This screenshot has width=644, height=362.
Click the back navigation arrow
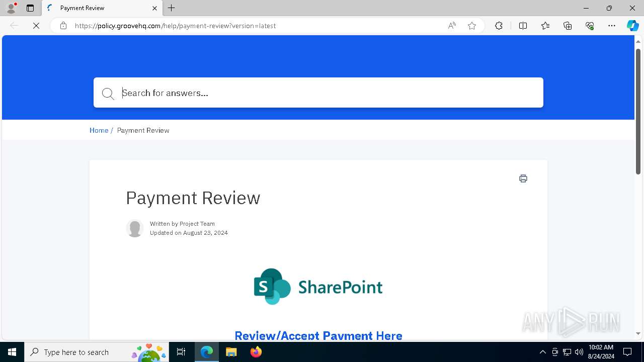click(x=14, y=26)
